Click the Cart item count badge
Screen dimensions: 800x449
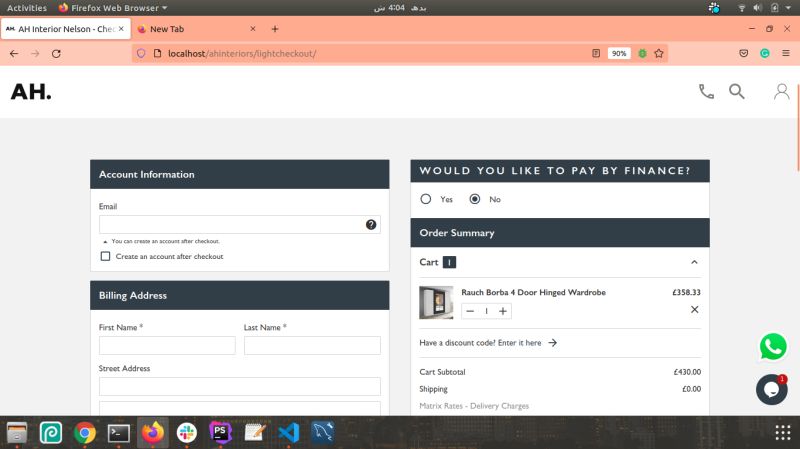coord(449,262)
